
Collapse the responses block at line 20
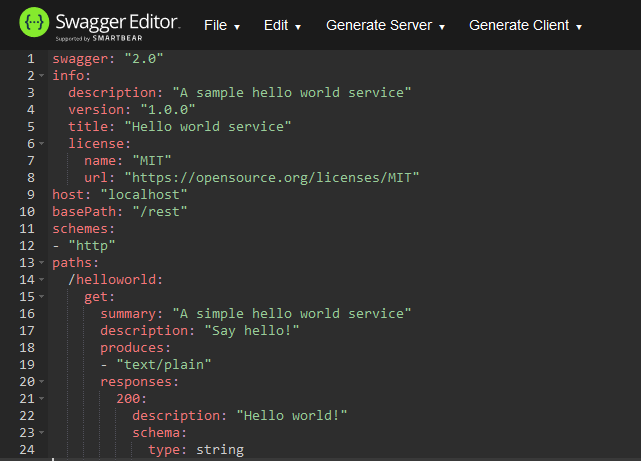click(x=42, y=381)
